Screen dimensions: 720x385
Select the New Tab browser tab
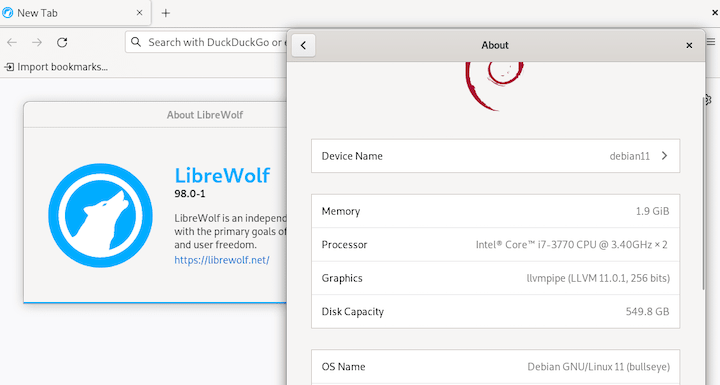(x=75, y=13)
